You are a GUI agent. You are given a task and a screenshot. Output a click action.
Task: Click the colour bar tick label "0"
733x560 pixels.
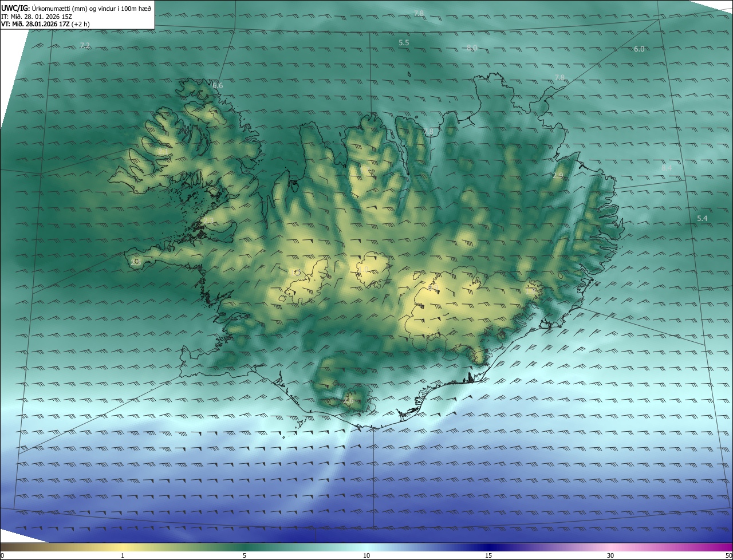(x=2, y=555)
